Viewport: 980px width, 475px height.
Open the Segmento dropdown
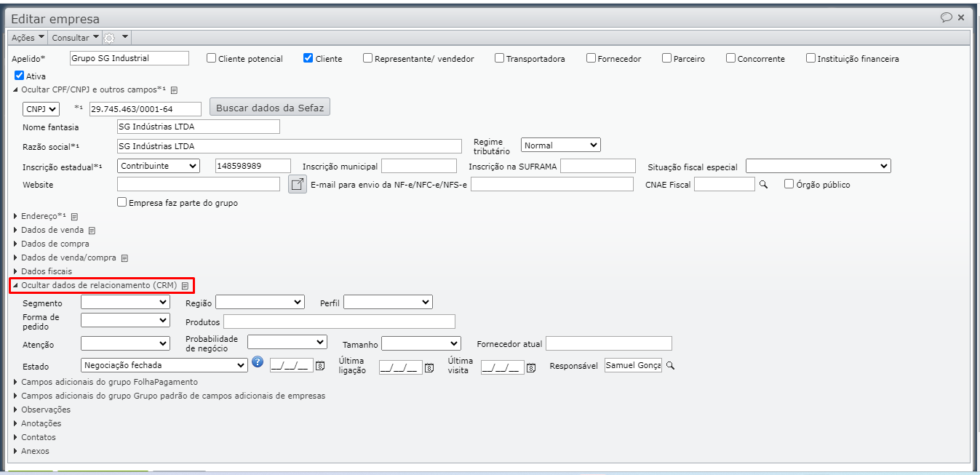[x=125, y=302]
